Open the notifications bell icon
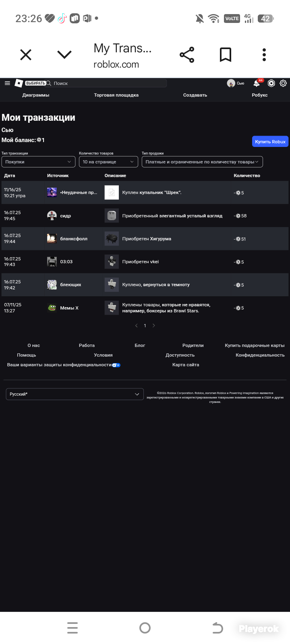The image size is (290, 644). click(257, 83)
